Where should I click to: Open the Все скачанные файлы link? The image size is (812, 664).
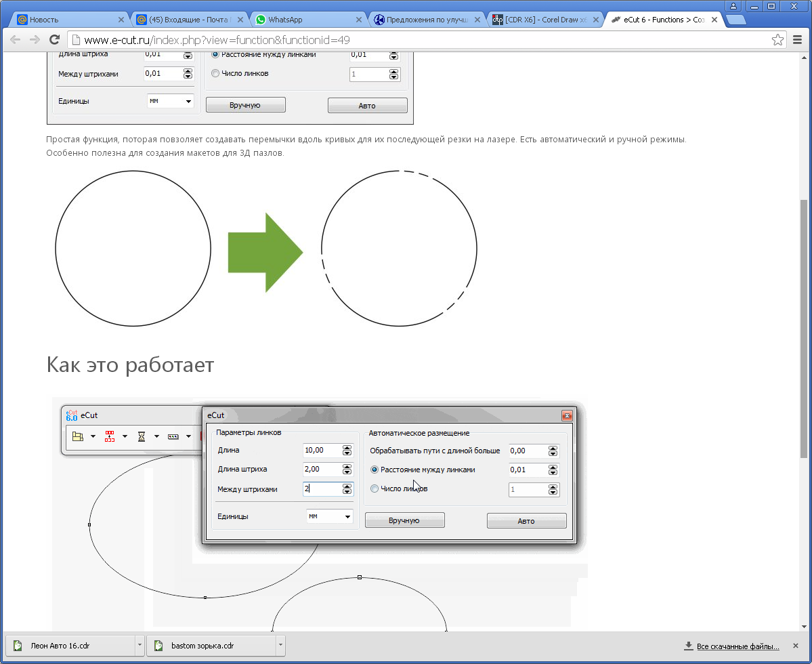pos(738,646)
